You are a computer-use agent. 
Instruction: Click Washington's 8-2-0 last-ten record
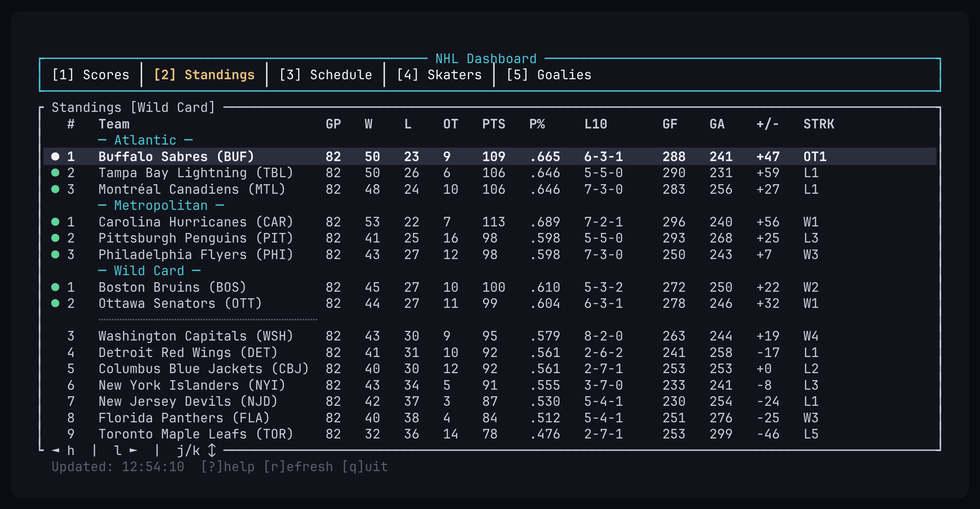(x=604, y=336)
